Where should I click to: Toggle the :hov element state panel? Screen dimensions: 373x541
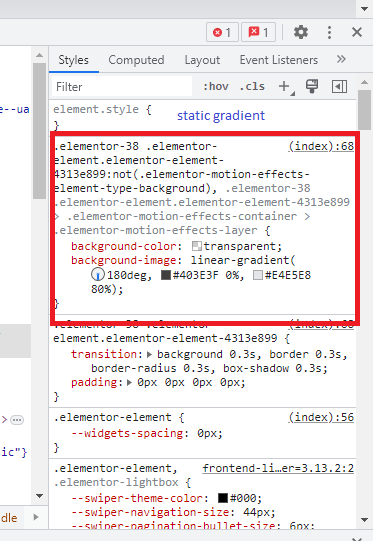coord(216,86)
